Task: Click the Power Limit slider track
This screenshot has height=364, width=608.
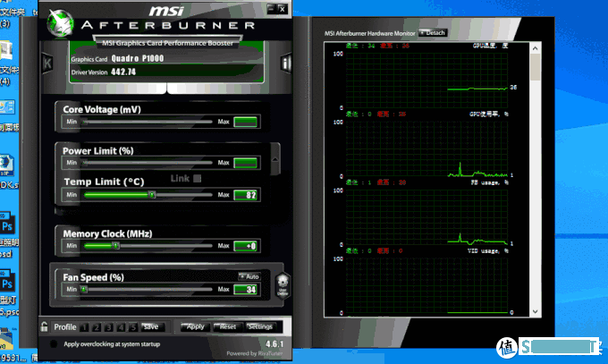Action: click(x=148, y=163)
